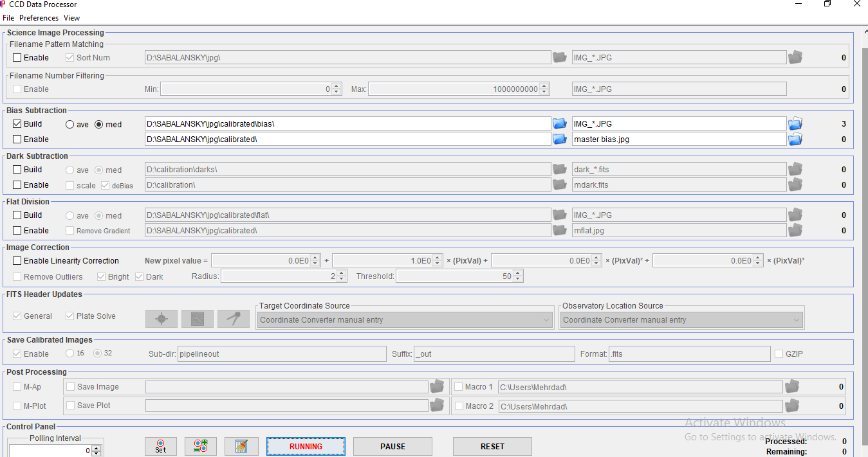
Task: Click the red-blue aperture settings icon beside Set
Action: tap(201, 446)
